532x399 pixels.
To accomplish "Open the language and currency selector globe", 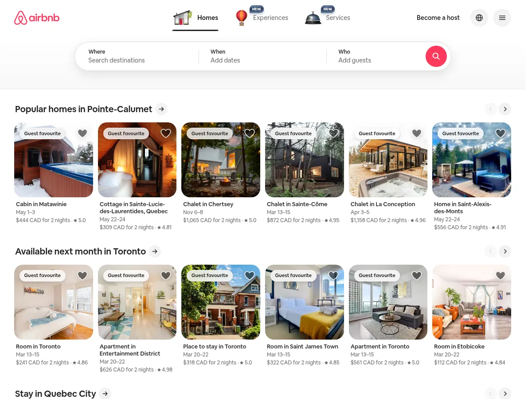I will [x=479, y=18].
